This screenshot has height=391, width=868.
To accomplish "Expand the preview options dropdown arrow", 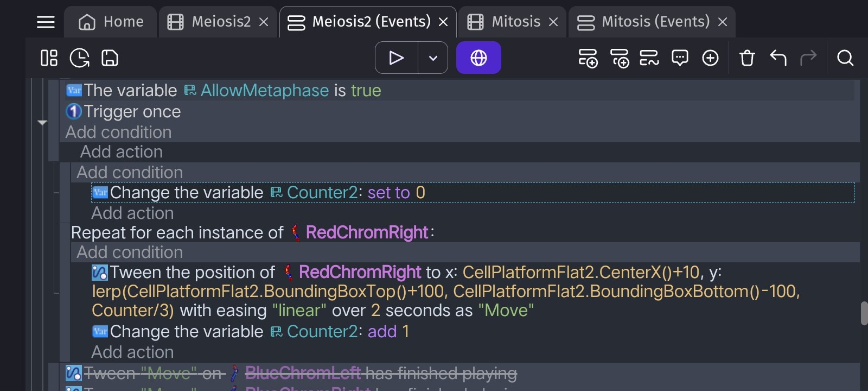I will (x=433, y=58).
